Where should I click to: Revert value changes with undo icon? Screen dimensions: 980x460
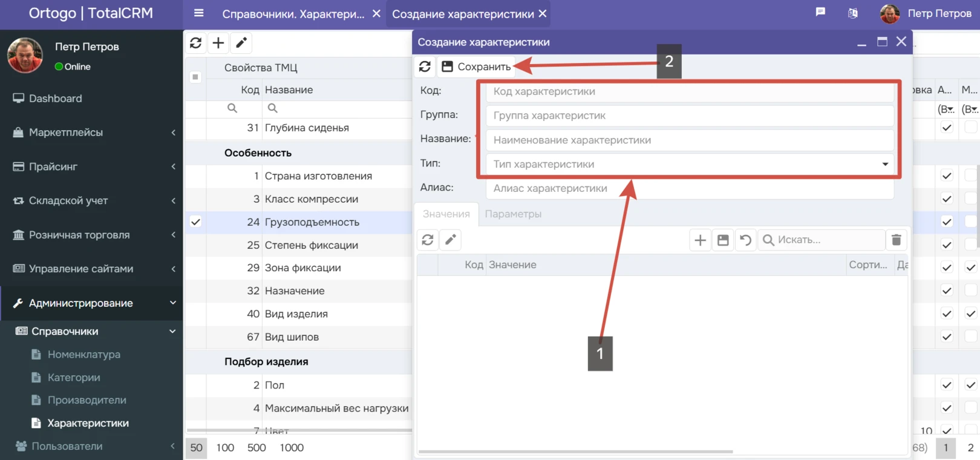click(x=745, y=240)
